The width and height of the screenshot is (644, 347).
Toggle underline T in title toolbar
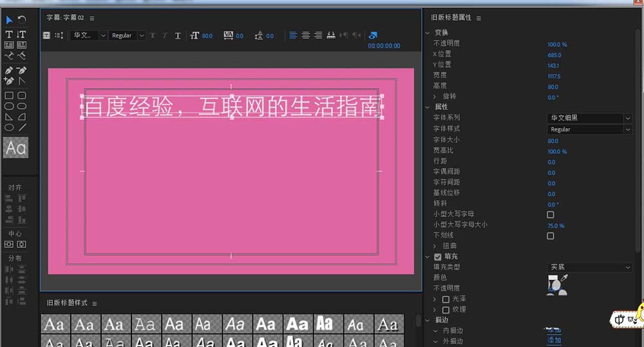pyautogui.click(x=178, y=35)
